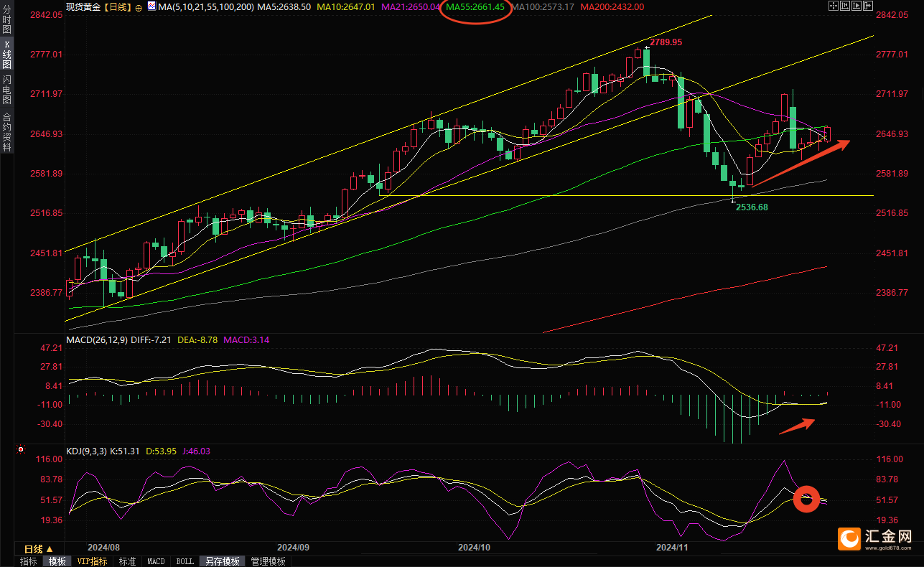Click the 2024/09 date marker on time axis
The width and height of the screenshot is (924, 567).
[x=294, y=546]
